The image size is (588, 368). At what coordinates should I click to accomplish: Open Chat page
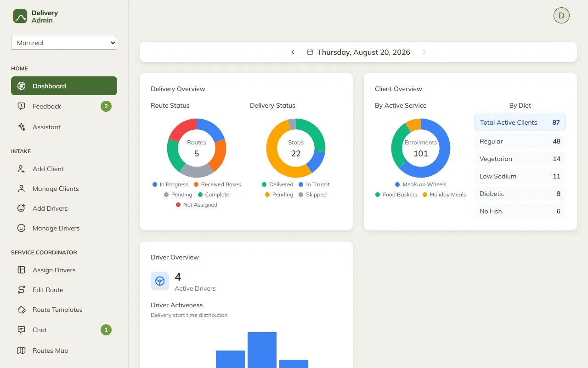click(x=64, y=330)
